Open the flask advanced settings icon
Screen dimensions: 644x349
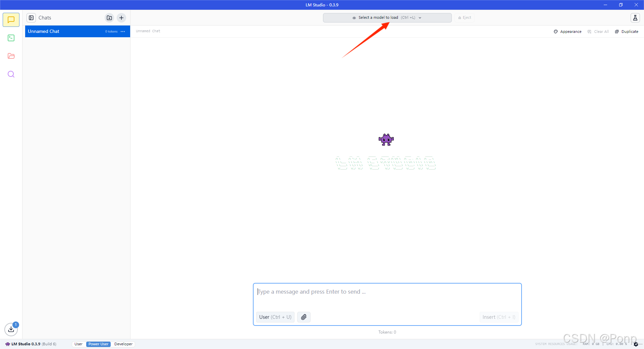[x=635, y=18]
